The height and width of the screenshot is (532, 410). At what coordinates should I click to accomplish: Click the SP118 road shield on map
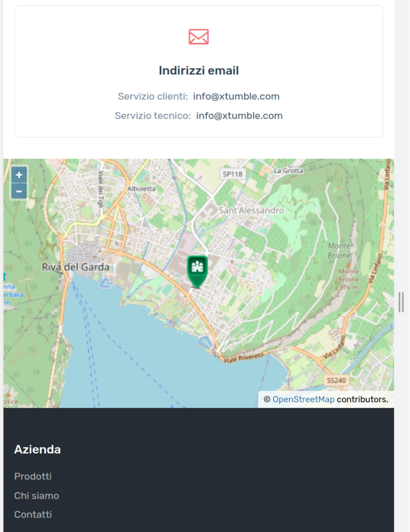point(233,174)
